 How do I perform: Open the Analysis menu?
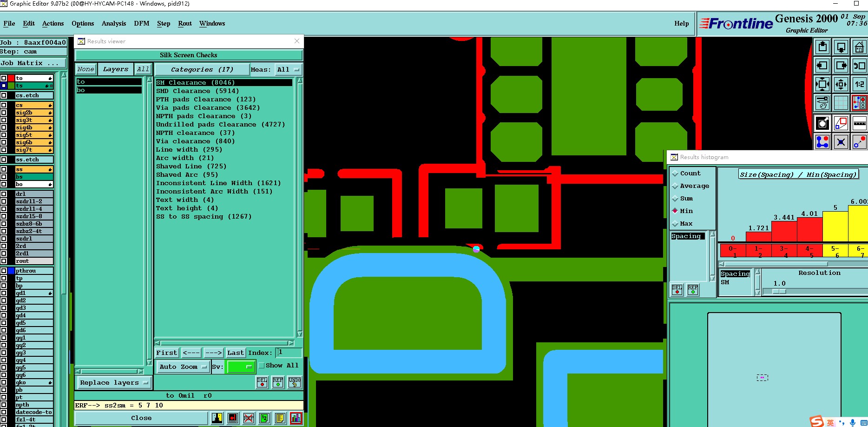point(114,23)
